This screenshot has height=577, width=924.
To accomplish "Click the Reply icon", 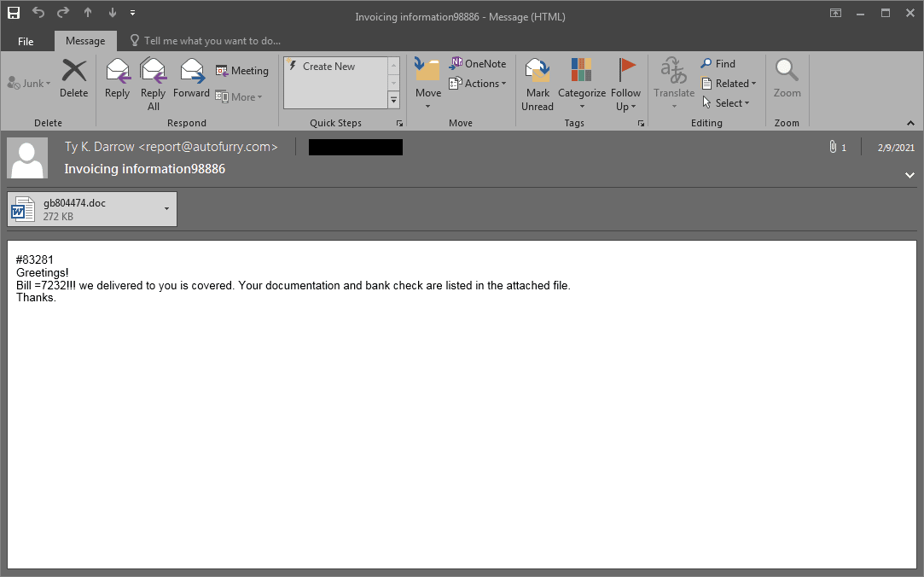I will 117,78.
